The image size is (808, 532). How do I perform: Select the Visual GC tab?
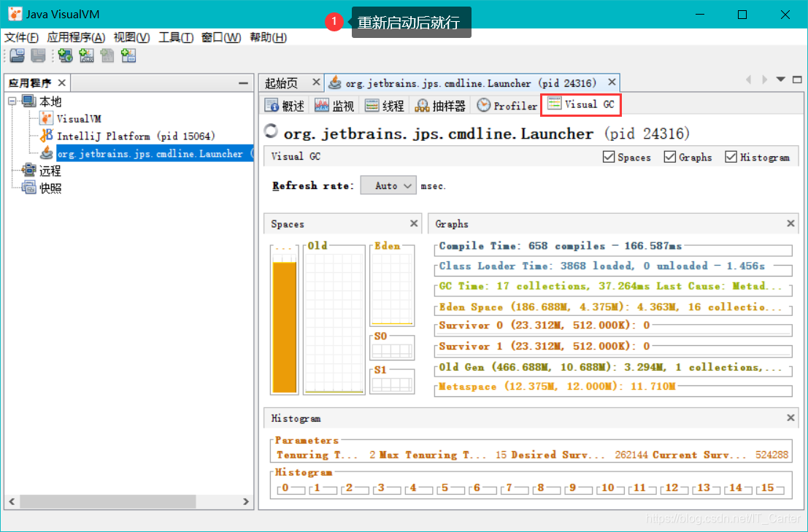click(x=581, y=104)
